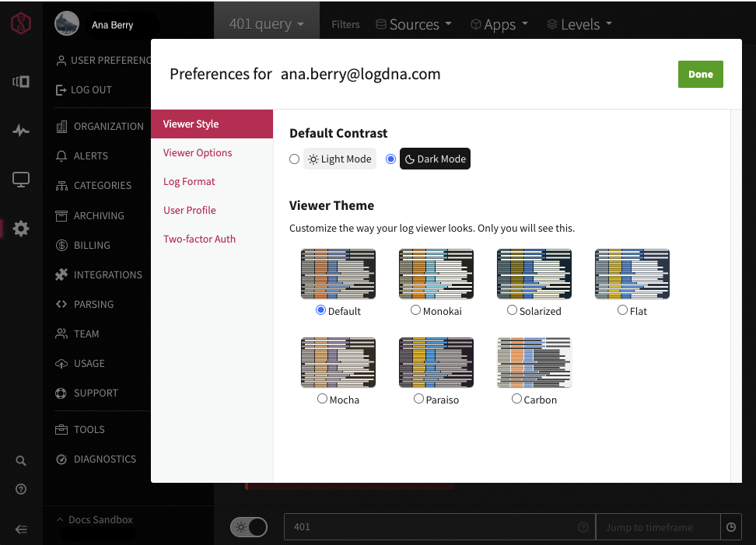This screenshot has height=545, width=756.
Task: Click the Archiving box icon
Action: click(x=61, y=216)
